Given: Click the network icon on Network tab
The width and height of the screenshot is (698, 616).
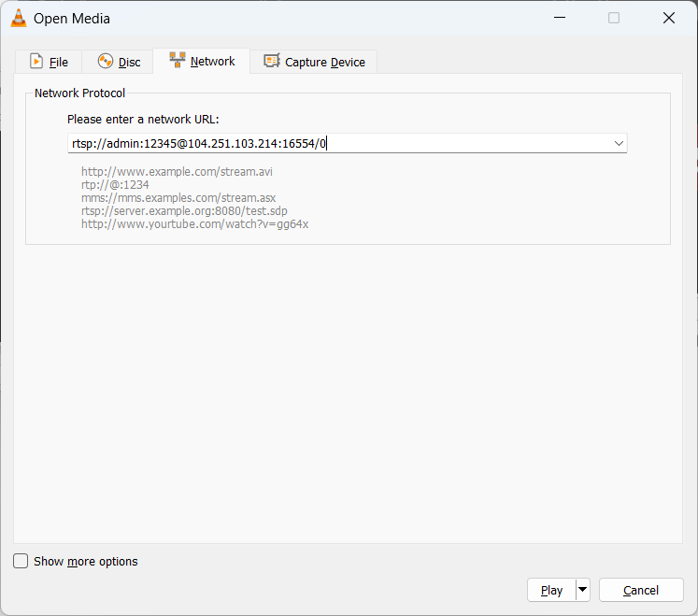Looking at the screenshot, I should (178, 61).
